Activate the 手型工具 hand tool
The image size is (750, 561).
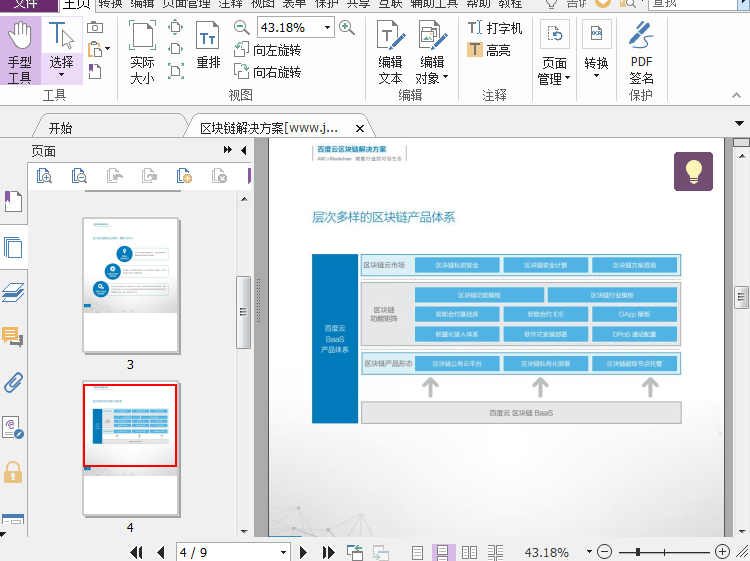click(20, 51)
